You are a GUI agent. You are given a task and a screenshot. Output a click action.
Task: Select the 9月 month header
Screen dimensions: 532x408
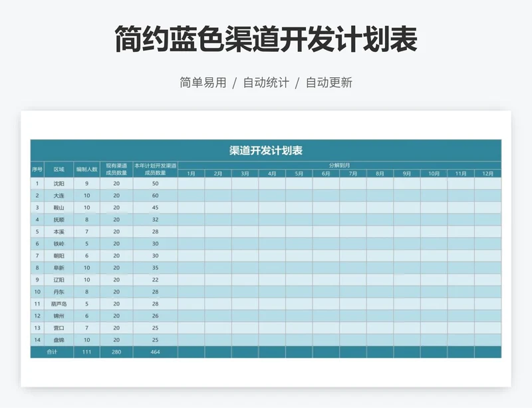coord(407,174)
